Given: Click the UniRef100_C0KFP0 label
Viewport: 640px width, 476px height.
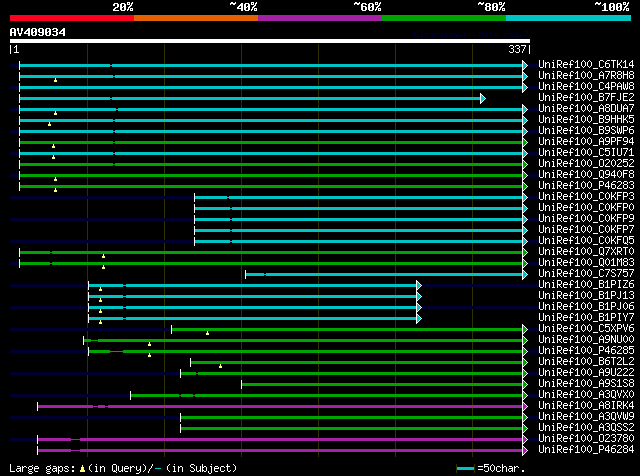Looking at the screenshot, I should tap(586, 208).
